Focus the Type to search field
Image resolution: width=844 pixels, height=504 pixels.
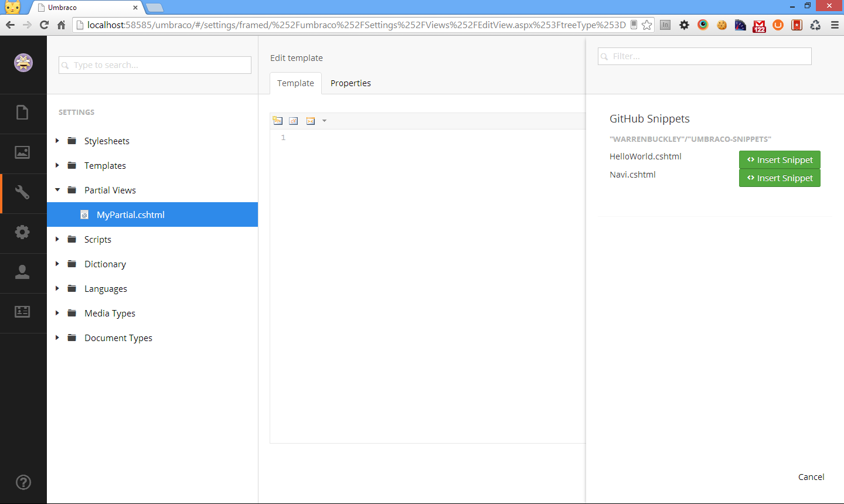155,65
